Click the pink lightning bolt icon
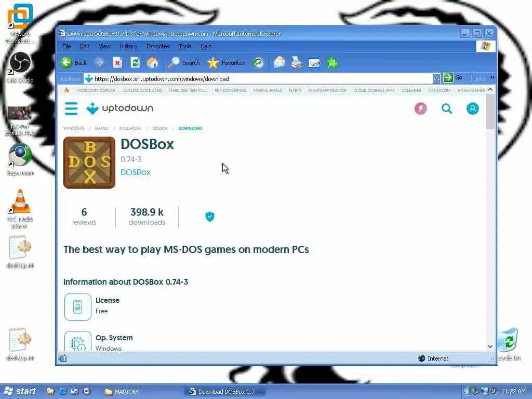This screenshot has height=399, width=532. coord(421,109)
